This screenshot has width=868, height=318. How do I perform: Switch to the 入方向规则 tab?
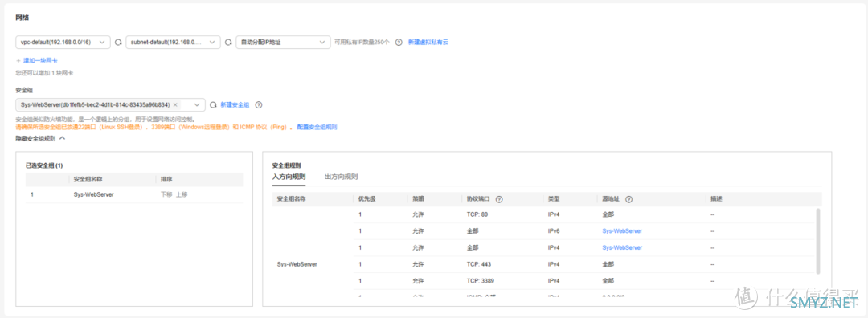(289, 177)
